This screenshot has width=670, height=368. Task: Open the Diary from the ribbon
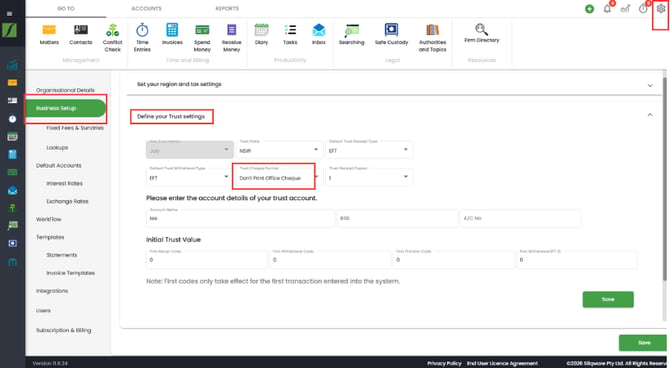point(261,34)
